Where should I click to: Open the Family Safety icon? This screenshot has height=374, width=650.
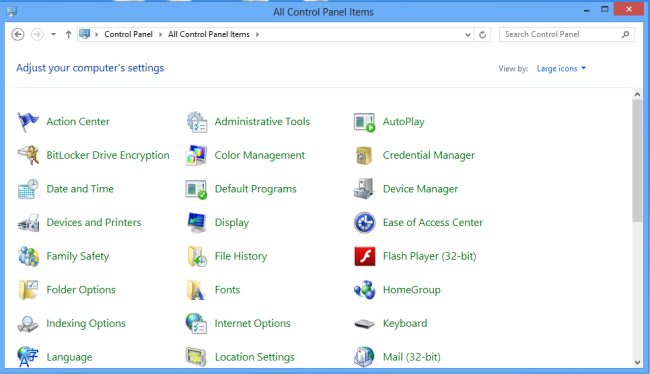28,256
